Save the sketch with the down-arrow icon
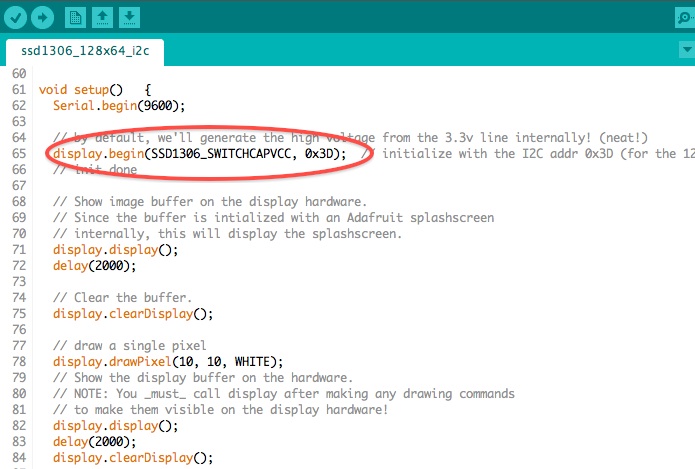The image size is (695, 469). (x=129, y=18)
